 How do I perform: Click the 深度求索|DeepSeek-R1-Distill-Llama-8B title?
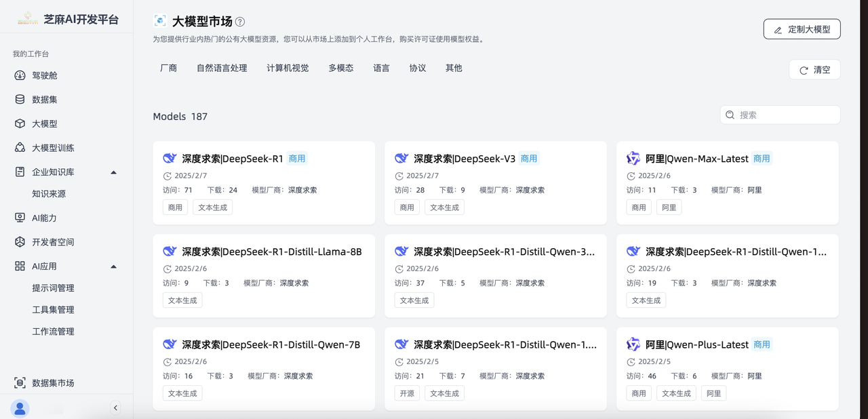tap(272, 252)
